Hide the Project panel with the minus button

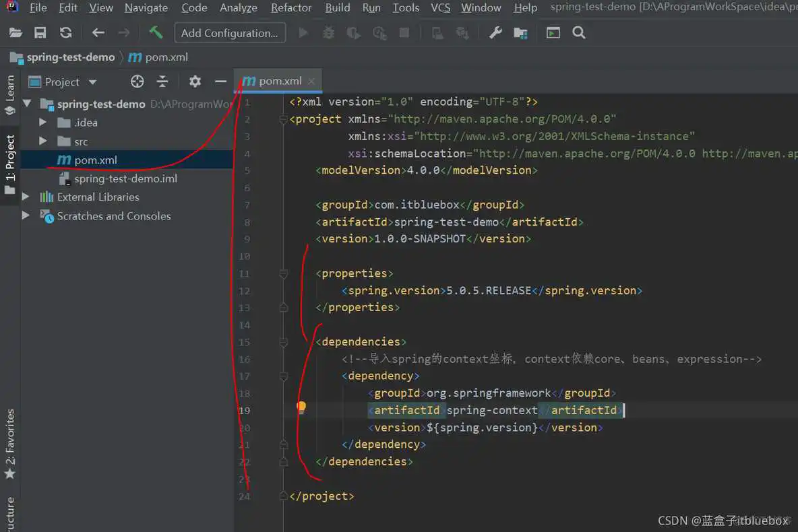coord(220,81)
